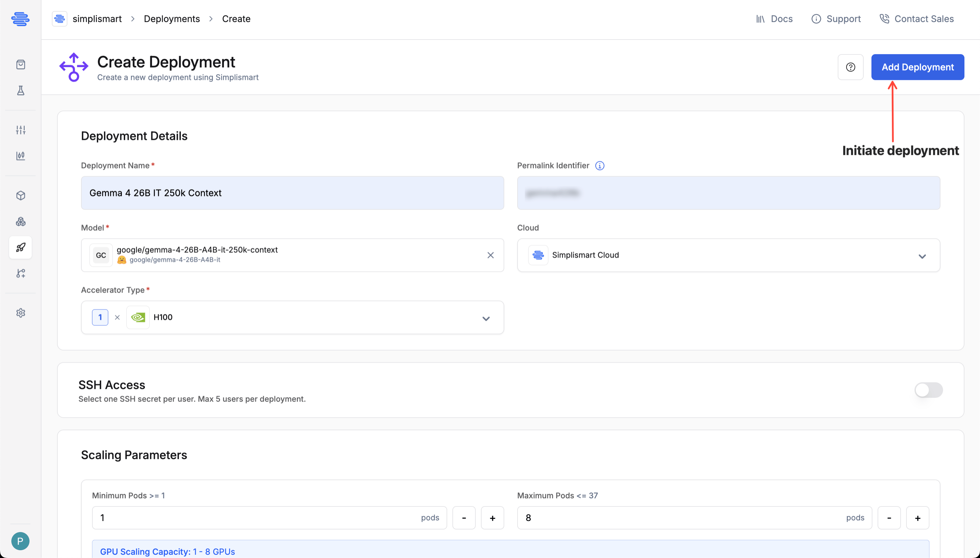Open the Support link

pyautogui.click(x=835, y=19)
